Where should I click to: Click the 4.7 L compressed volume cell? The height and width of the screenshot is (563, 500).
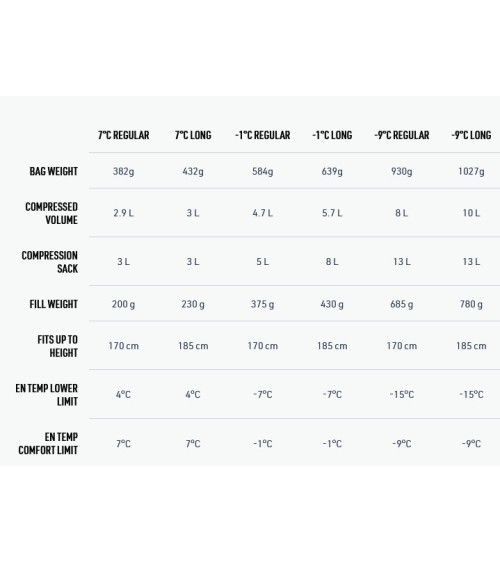tap(263, 213)
